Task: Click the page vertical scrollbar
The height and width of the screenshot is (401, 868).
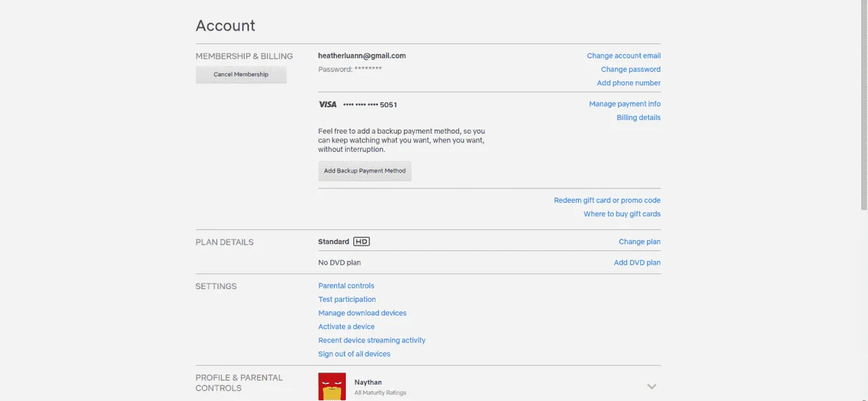Action: click(864, 105)
